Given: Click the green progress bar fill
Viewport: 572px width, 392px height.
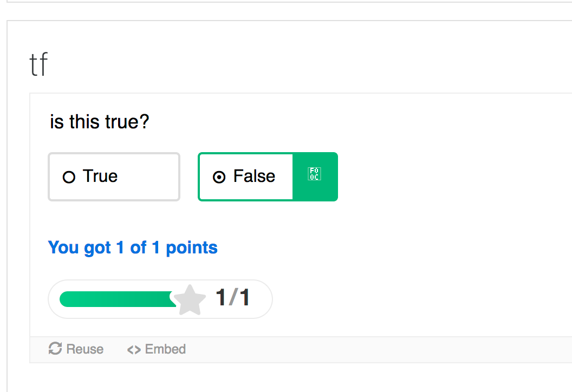Looking at the screenshot, I should pos(117,299).
